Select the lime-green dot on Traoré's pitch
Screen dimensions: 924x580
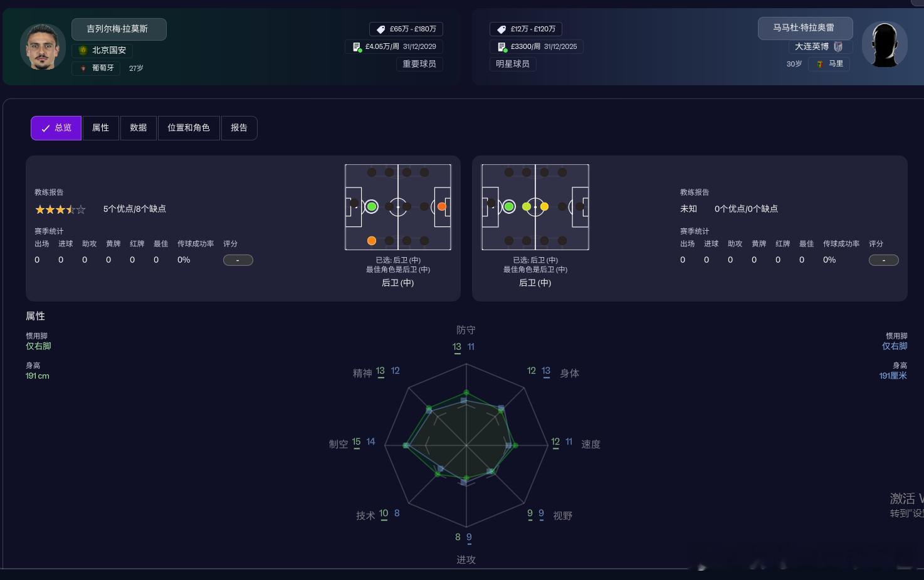pyautogui.click(x=527, y=206)
